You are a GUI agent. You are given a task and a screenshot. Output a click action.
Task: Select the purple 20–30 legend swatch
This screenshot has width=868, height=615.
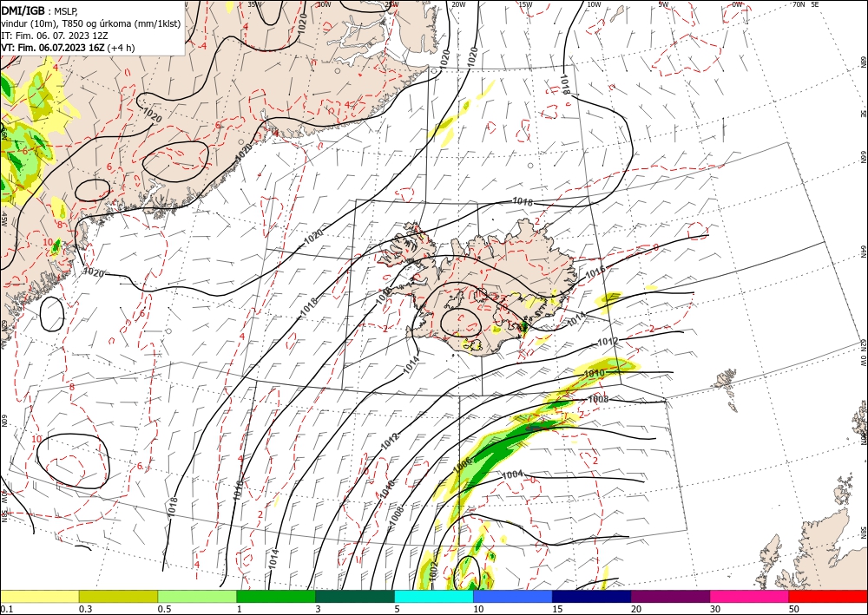point(670,596)
